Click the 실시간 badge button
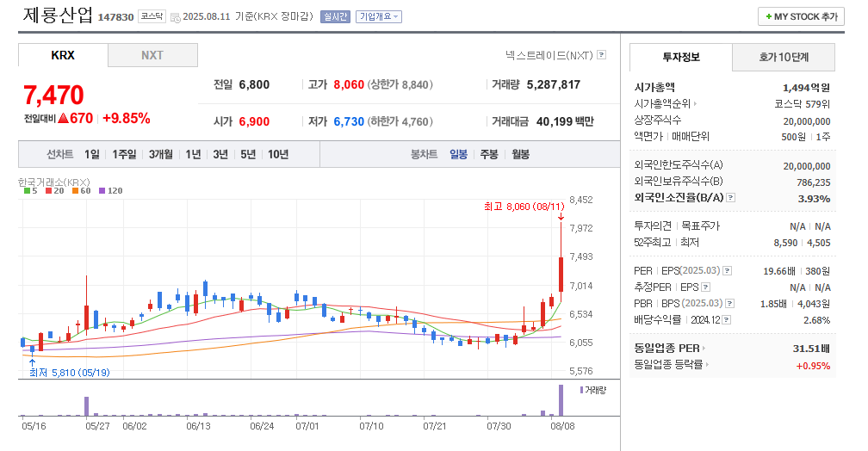This screenshot has height=451, width=868. pos(335,16)
